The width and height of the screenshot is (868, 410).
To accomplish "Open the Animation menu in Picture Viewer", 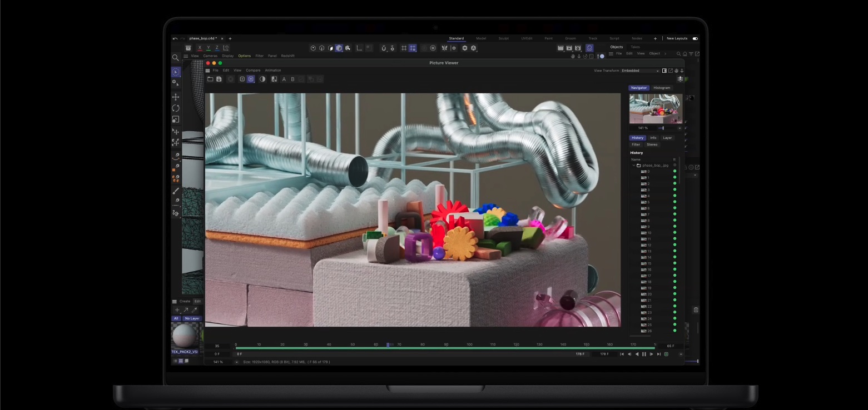I will (273, 71).
